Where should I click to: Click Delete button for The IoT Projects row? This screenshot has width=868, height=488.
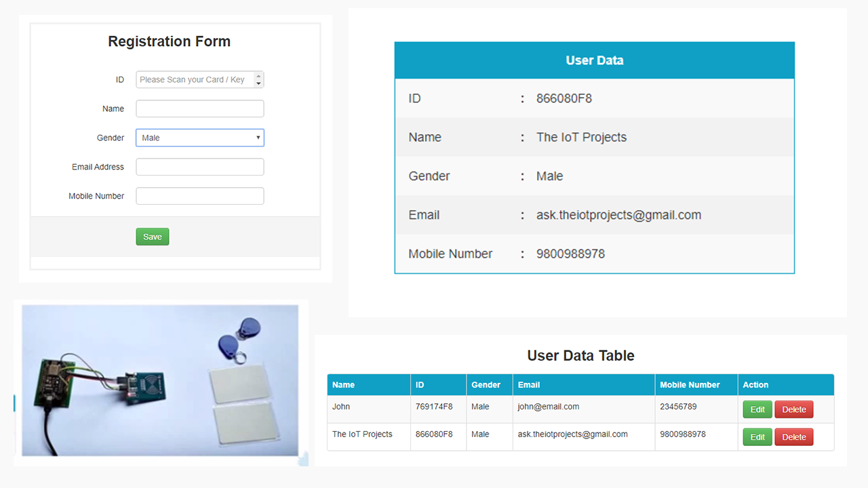[793, 437]
